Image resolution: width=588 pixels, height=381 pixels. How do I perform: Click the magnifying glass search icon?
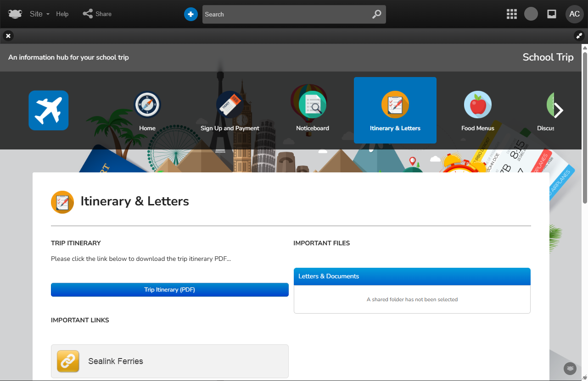click(376, 14)
